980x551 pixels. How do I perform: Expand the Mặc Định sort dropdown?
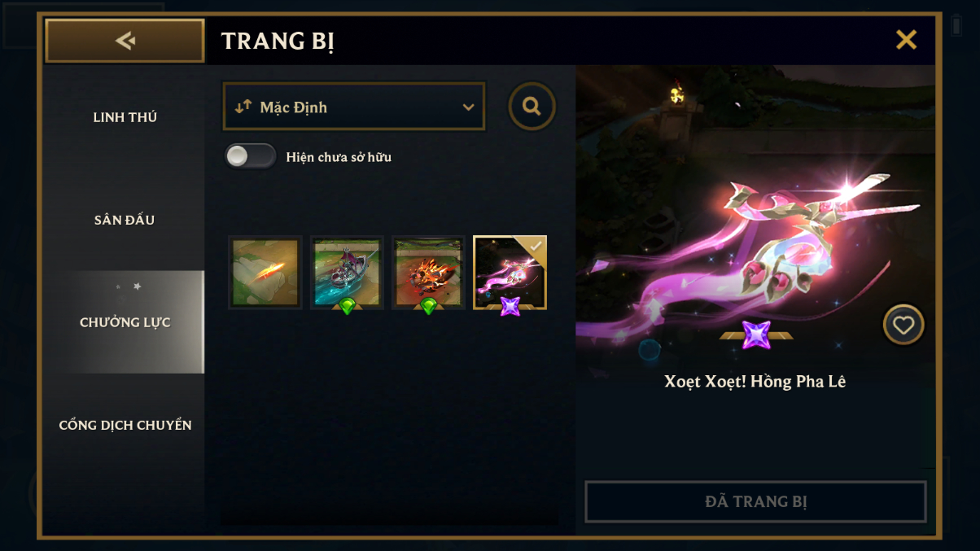point(354,107)
